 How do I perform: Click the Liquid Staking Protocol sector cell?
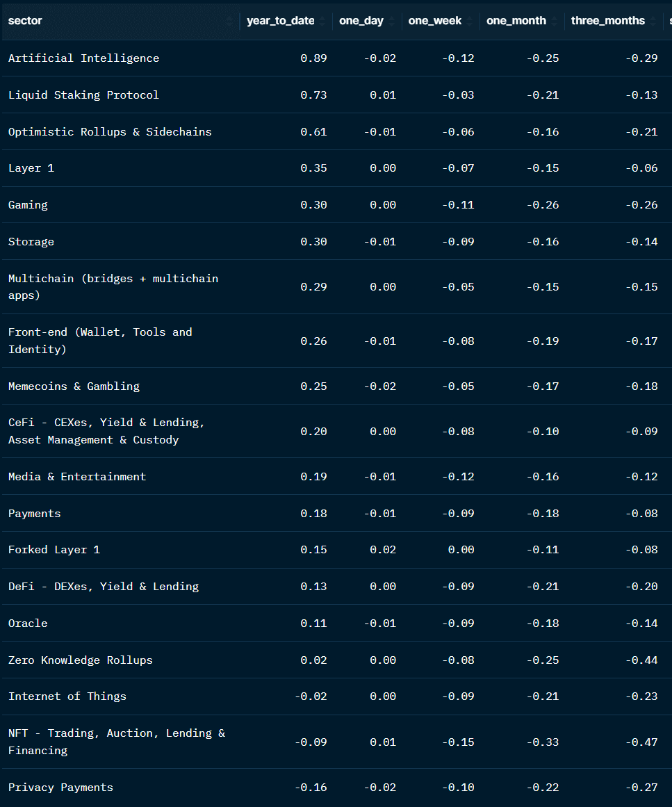click(83, 95)
